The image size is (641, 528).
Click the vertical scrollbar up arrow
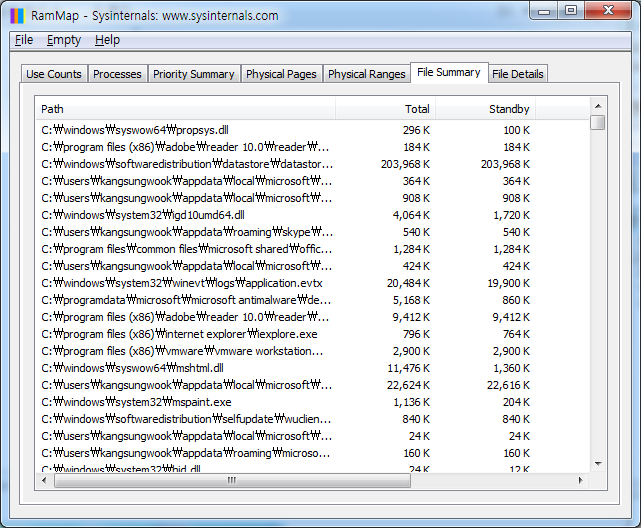598,106
